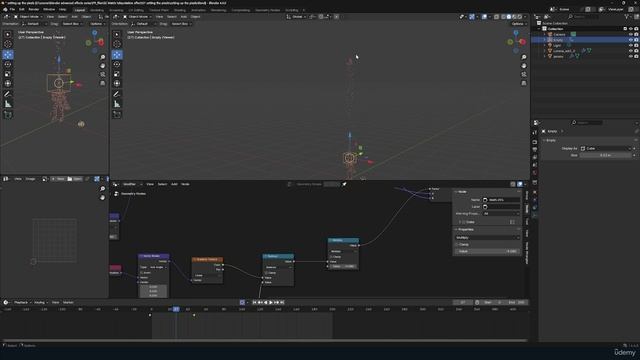Image resolution: width=640 pixels, height=360 pixels.
Task: Select the Select Box tool in main viewport
Action: coord(117,34)
